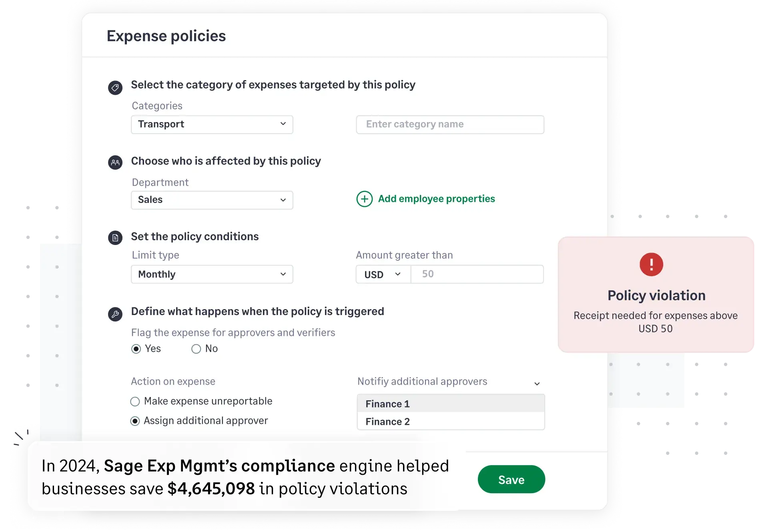The width and height of the screenshot is (778, 532).
Task: Click the red alert icon in Policy violation card
Action: (651, 264)
